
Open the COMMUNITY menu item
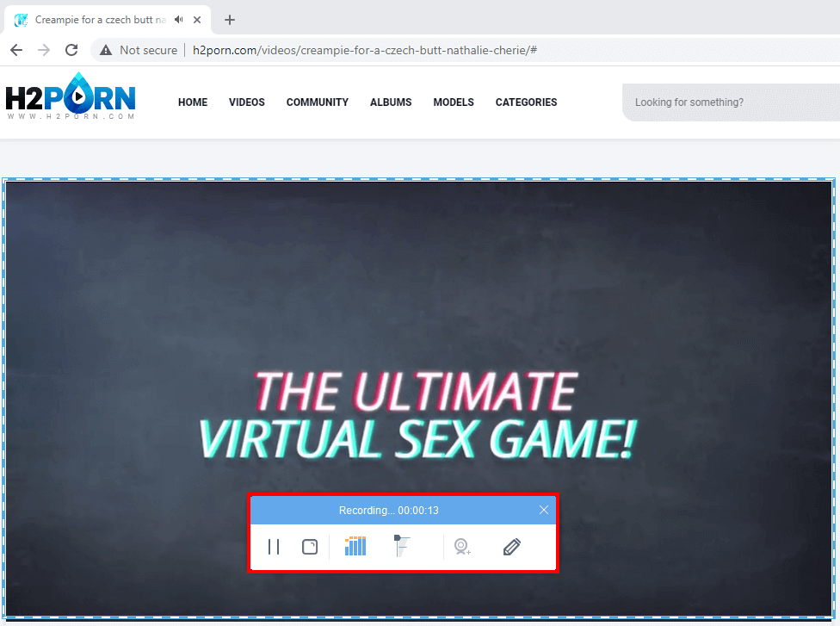[317, 102]
